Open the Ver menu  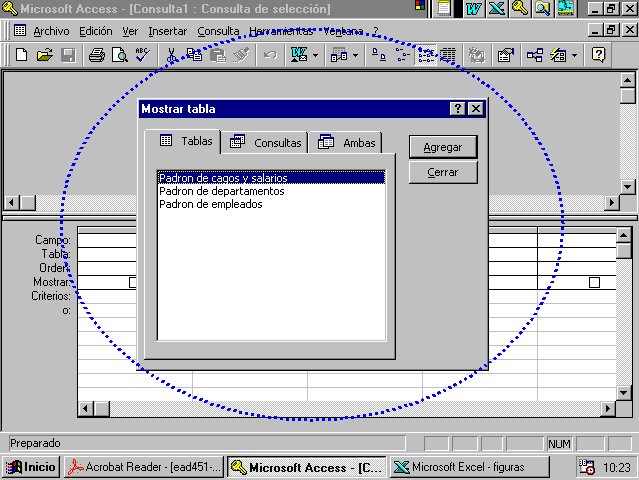tap(130, 31)
